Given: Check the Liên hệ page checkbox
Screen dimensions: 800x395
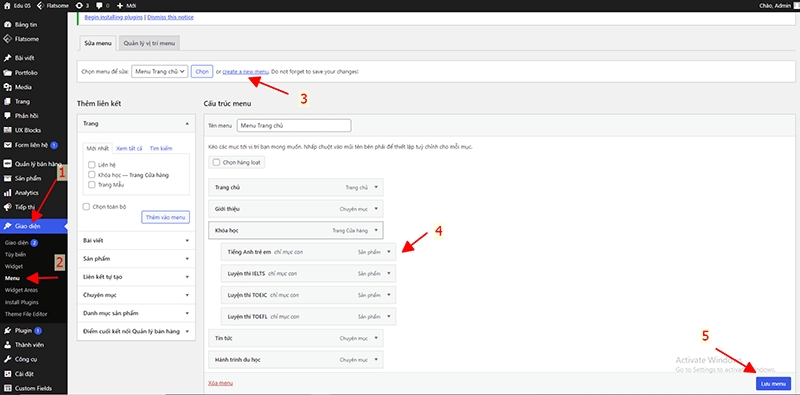Looking at the screenshot, I should click(x=91, y=165).
